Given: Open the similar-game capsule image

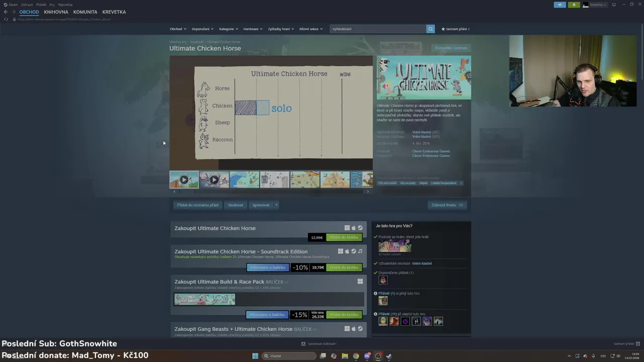Looking at the screenshot, I should click(395, 246).
